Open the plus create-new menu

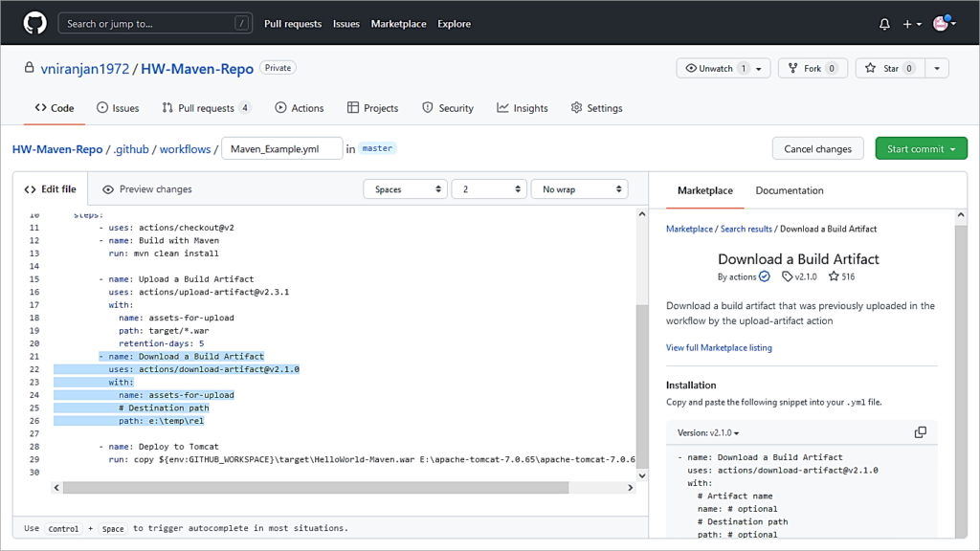coord(911,24)
